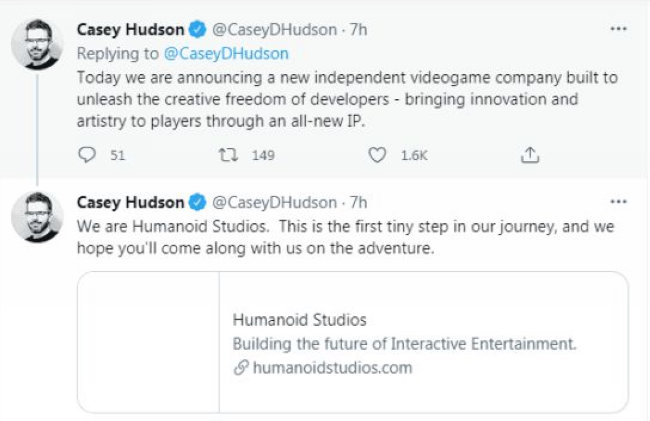The height and width of the screenshot is (421, 650).
Task: Open more options on the Humanoid Studios tweet
Action: pos(618,202)
